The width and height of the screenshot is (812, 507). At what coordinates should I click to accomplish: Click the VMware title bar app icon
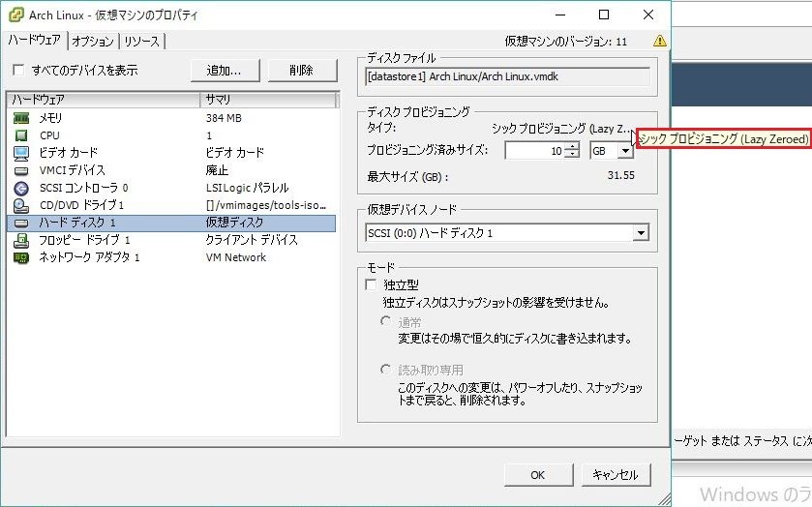15,15
